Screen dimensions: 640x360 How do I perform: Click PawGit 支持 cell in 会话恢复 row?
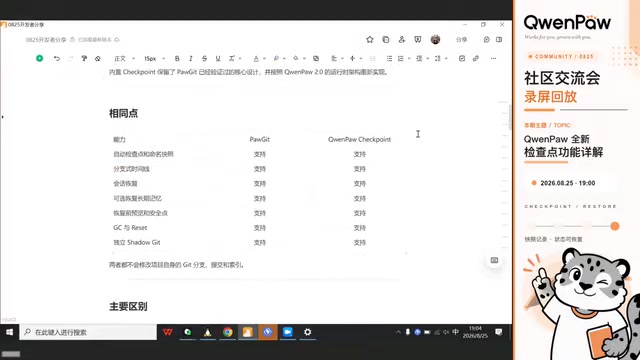click(x=260, y=184)
